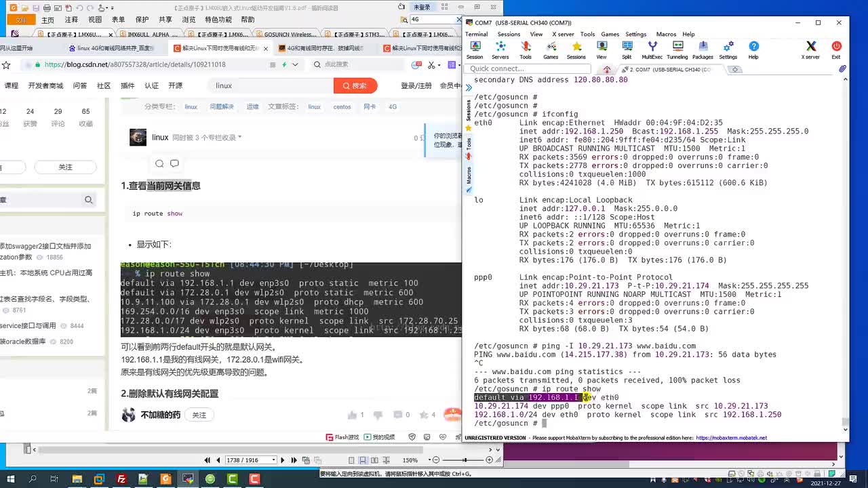
Task: Click the 关注 button beside author 不加糖的药
Action: 199,415
